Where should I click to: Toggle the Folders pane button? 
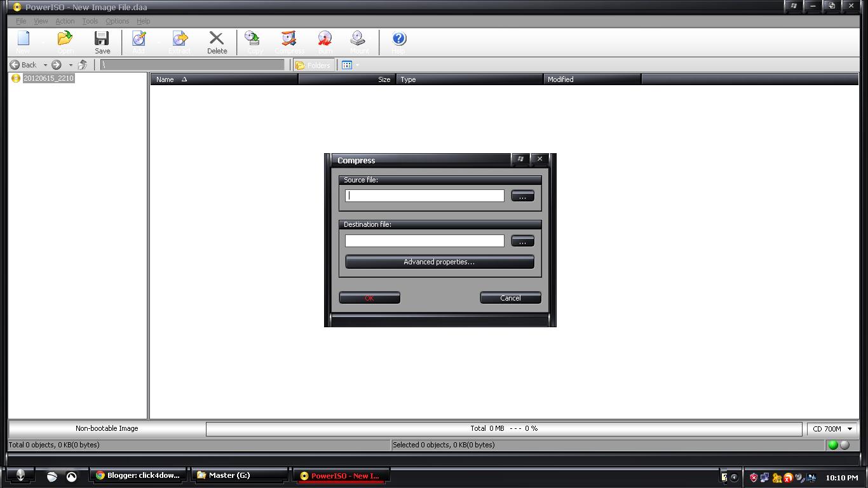click(x=313, y=65)
